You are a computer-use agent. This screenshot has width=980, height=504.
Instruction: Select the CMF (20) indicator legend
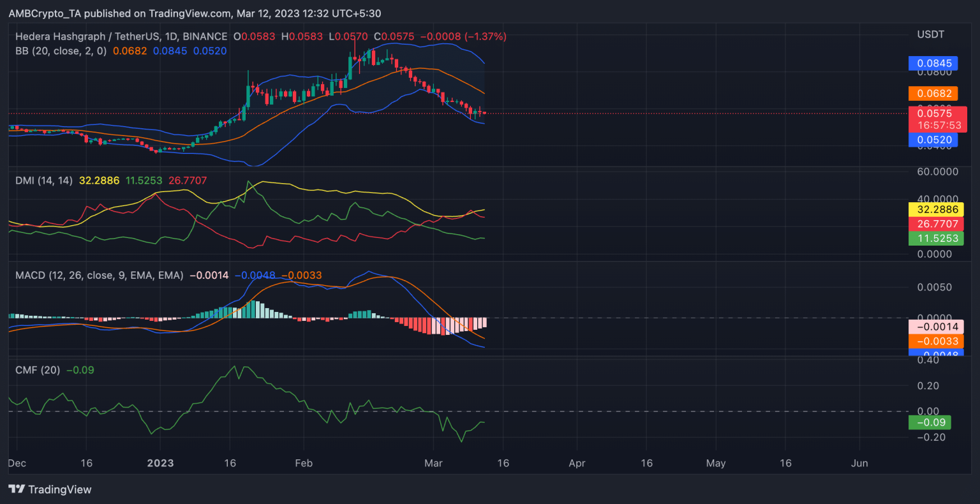(38, 370)
